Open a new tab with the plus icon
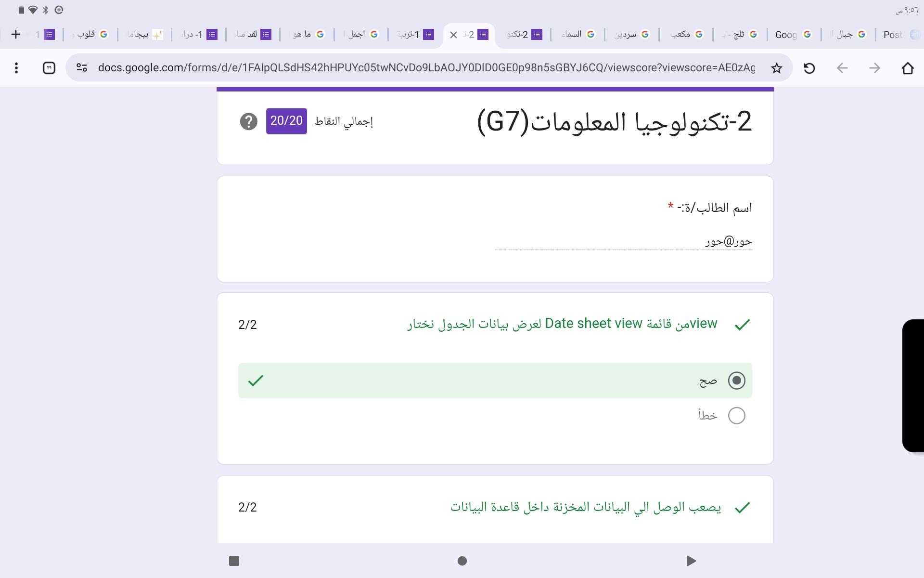Image resolution: width=924 pixels, height=578 pixels. click(x=16, y=34)
